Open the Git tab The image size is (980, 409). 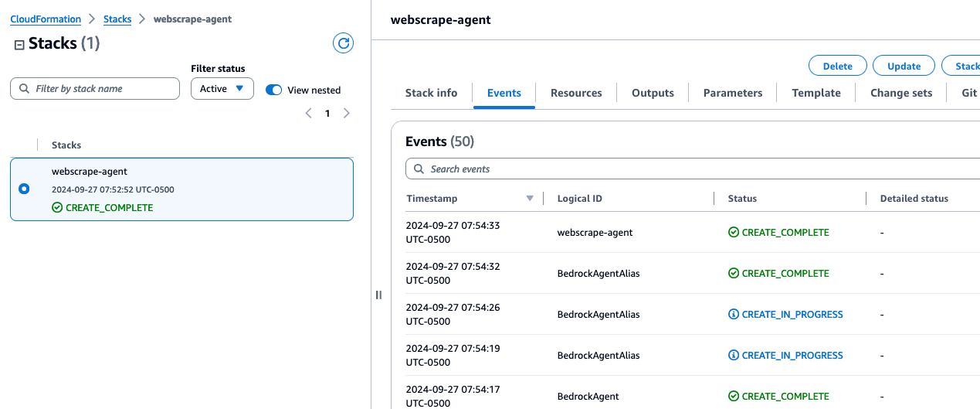click(970, 93)
